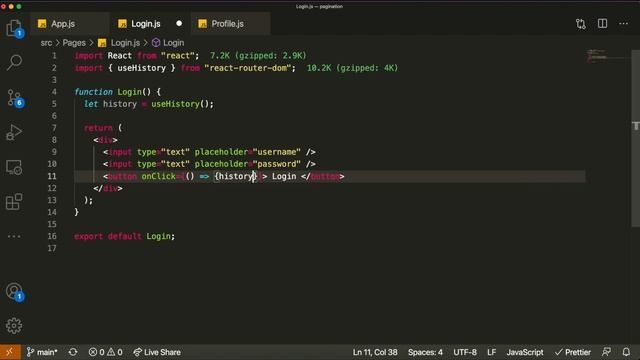Open the Explorer view in activity bar
The image size is (640, 360).
[14, 29]
